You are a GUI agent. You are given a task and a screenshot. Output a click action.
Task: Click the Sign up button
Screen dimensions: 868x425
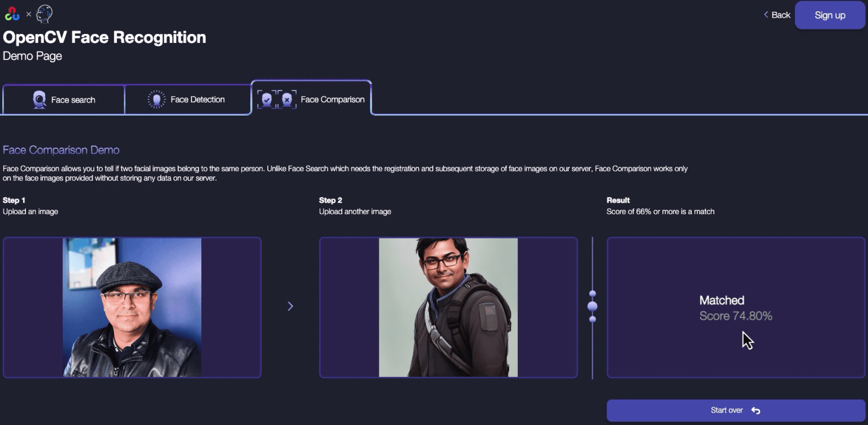(829, 15)
